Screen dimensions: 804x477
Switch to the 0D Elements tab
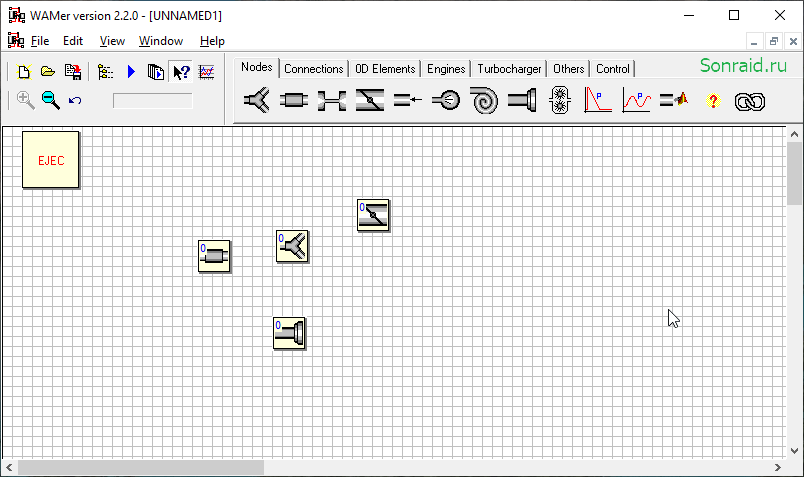point(385,69)
